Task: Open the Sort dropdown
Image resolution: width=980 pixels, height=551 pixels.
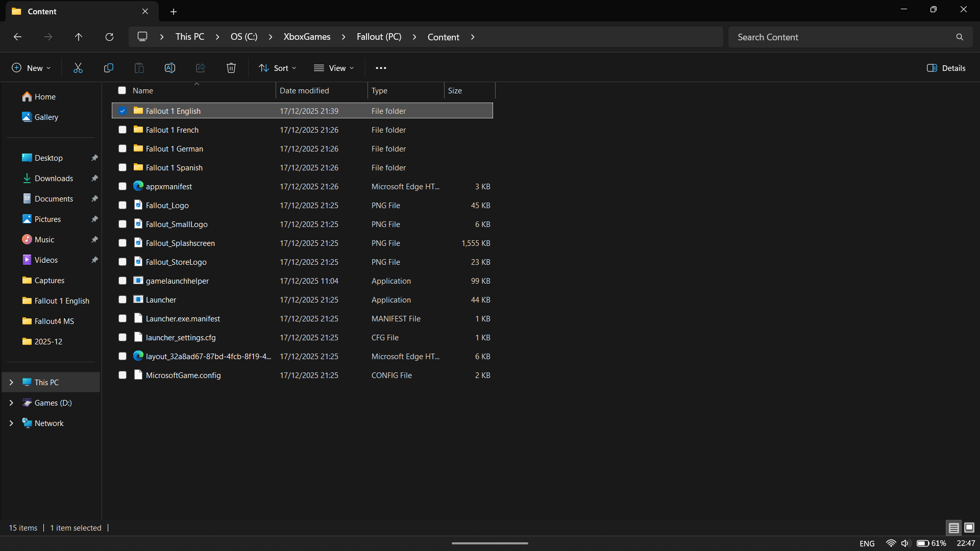Action: point(277,67)
